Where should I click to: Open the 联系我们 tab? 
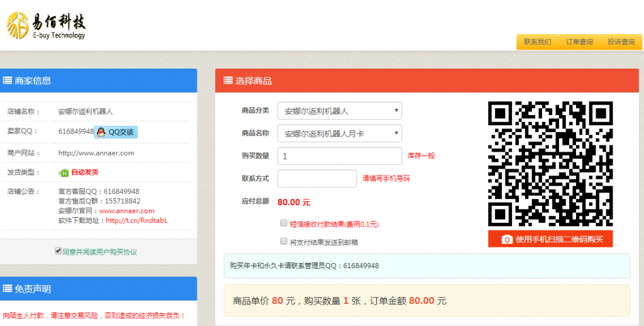point(537,42)
